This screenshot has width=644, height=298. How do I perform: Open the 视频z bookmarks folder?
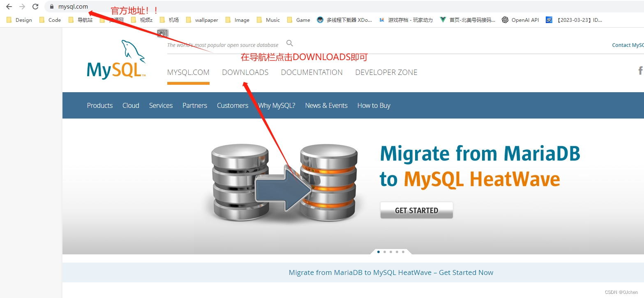click(142, 20)
